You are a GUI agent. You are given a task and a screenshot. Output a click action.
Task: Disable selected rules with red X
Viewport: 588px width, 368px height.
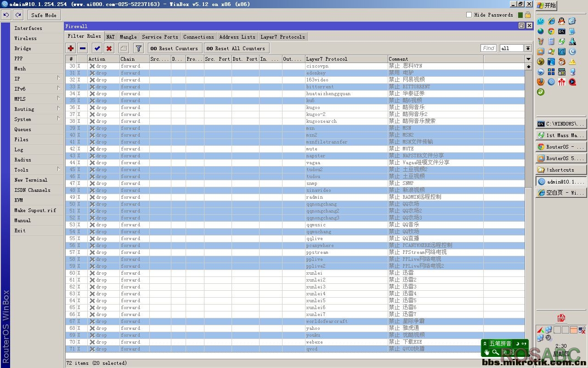pos(109,48)
